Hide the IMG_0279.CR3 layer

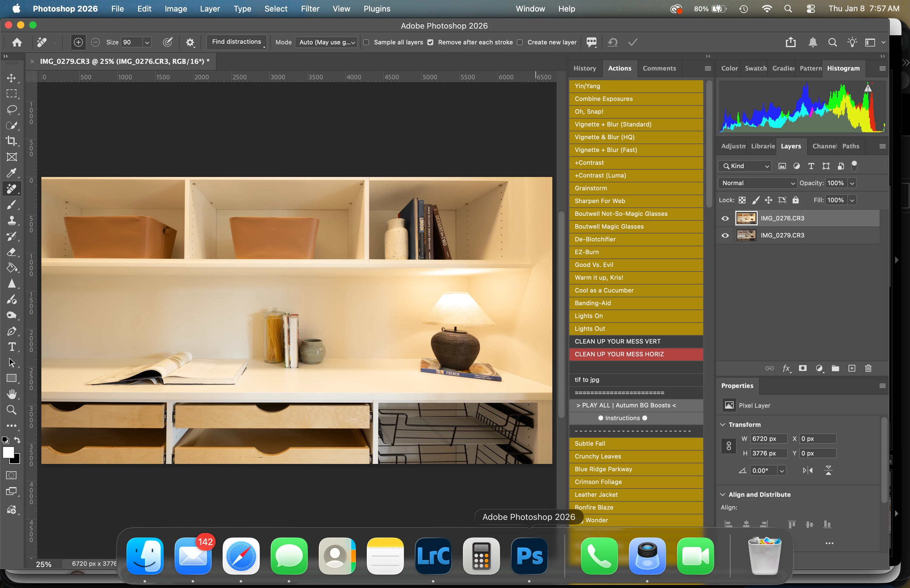(725, 235)
